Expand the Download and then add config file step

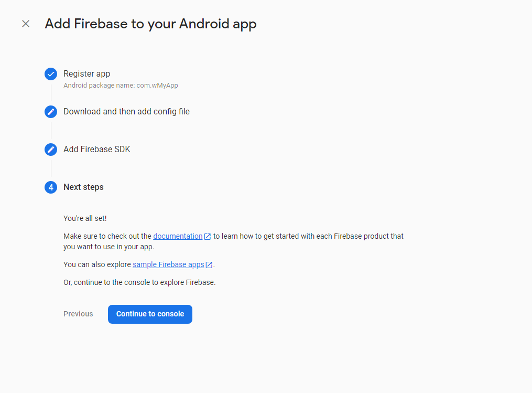[x=126, y=111]
